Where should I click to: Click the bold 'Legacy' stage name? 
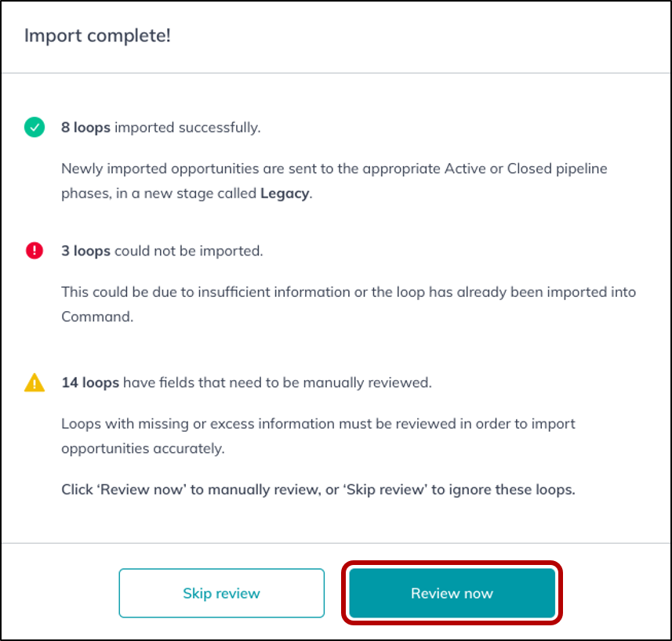(284, 194)
